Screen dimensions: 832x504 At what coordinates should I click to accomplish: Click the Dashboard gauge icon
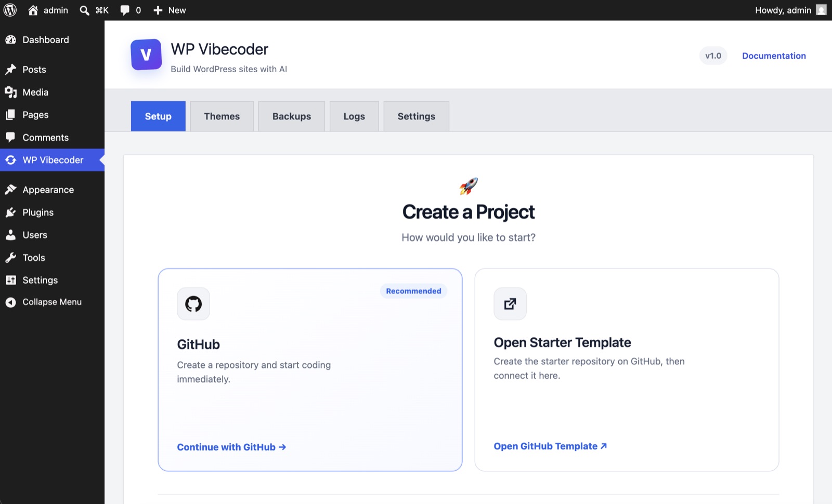pyautogui.click(x=11, y=40)
